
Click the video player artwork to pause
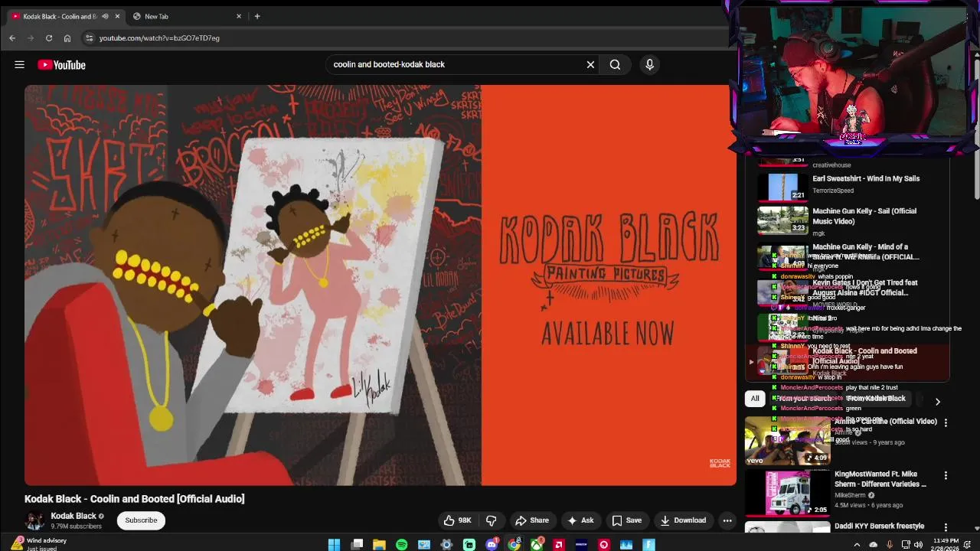coord(381,285)
